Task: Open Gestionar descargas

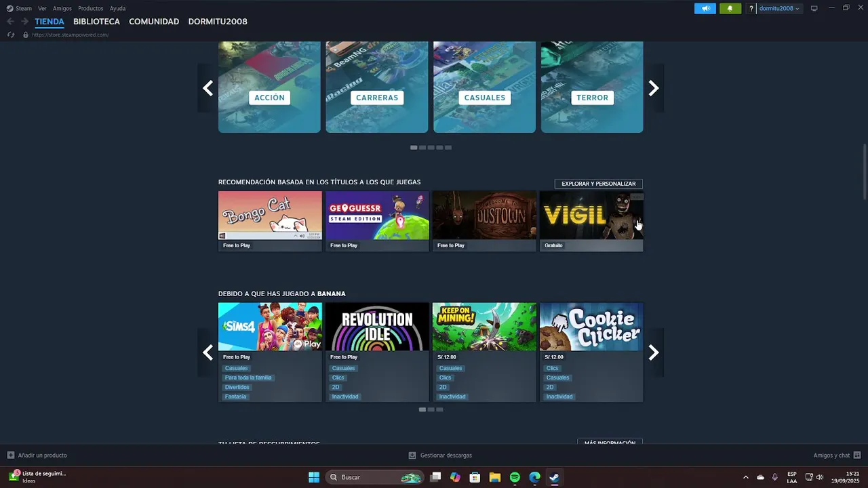Action: pos(446,455)
